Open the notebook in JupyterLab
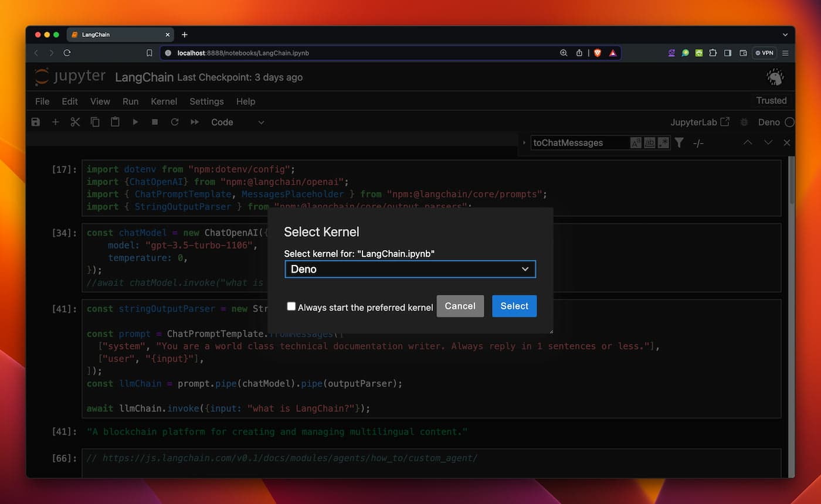The width and height of the screenshot is (821, 504). coord(700,122)
